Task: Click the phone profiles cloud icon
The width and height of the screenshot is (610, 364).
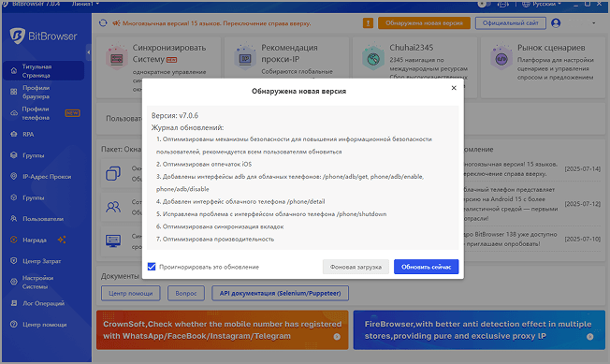Action: [14, 113]
